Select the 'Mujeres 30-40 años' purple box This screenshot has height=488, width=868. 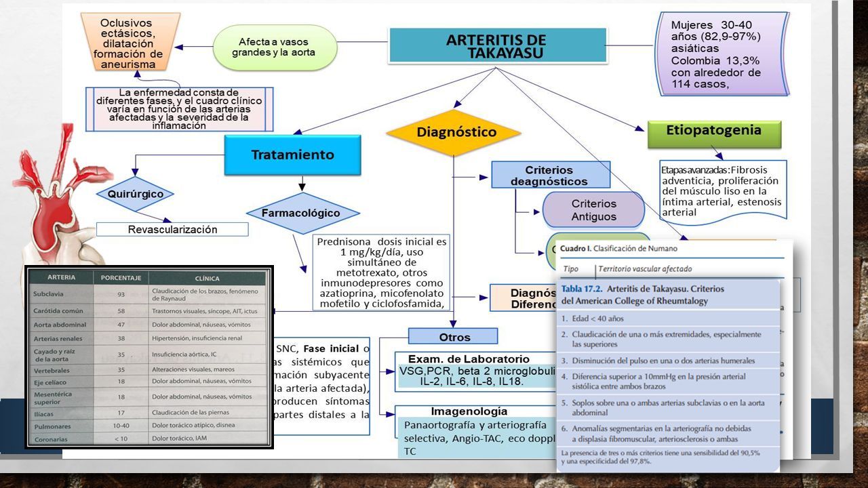pyautogui.click(x=722, y=54)
